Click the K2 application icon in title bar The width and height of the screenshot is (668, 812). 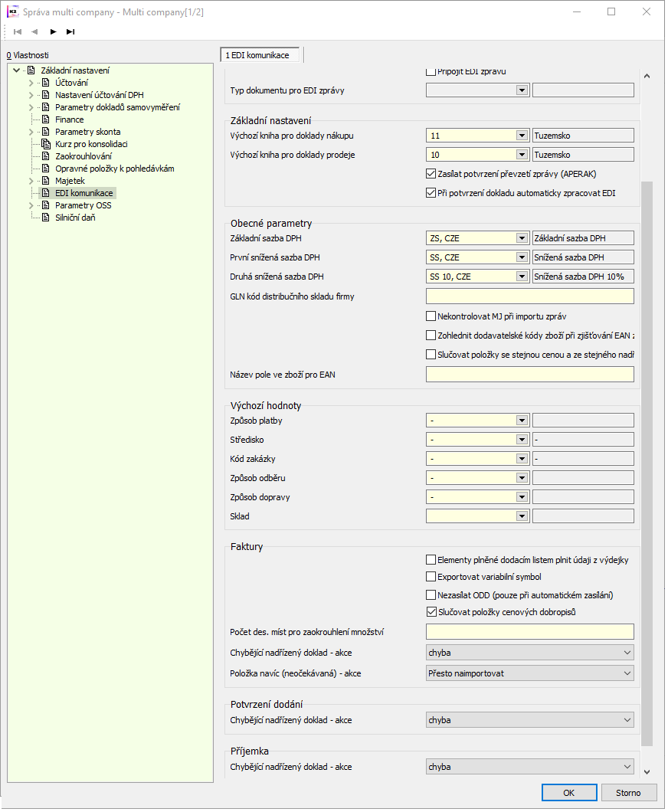12,11
